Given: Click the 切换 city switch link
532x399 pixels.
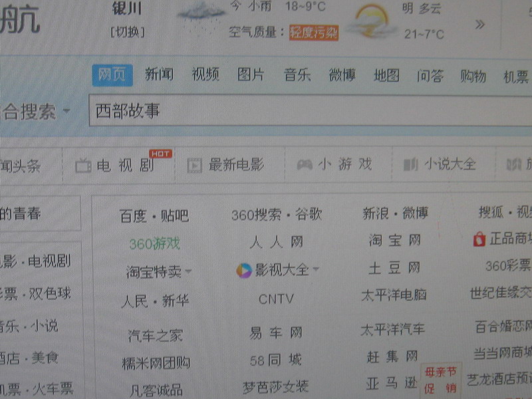Looking at the screenshot, I should [128, 32].
